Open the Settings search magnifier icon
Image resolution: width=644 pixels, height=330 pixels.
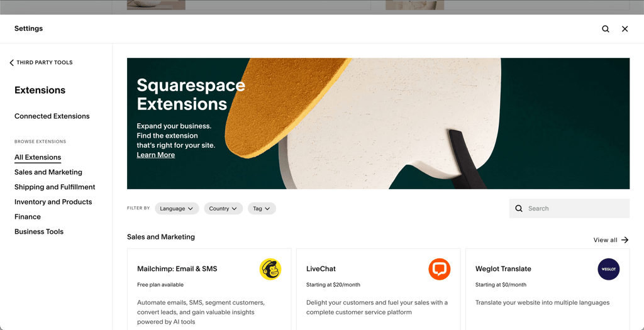pos(606,29)
